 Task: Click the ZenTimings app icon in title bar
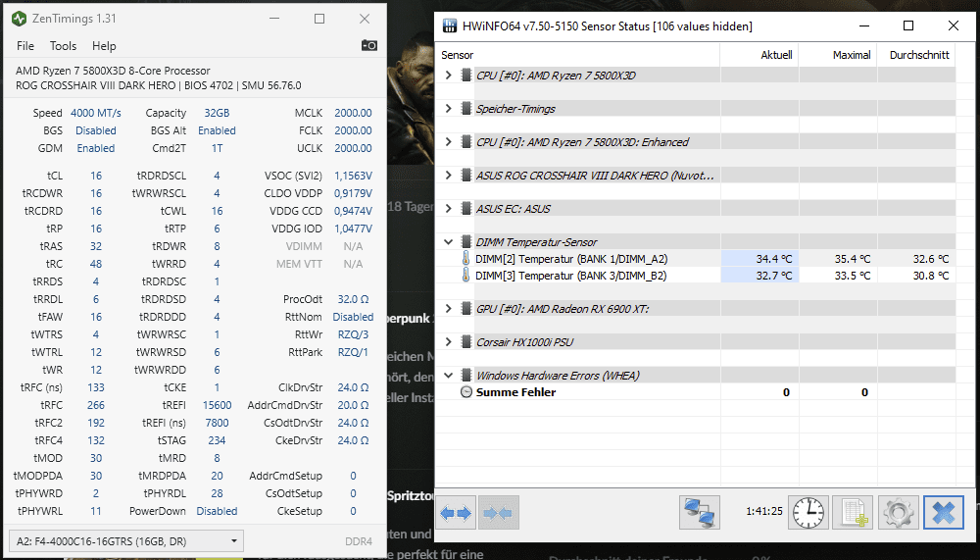pos(19,19)
